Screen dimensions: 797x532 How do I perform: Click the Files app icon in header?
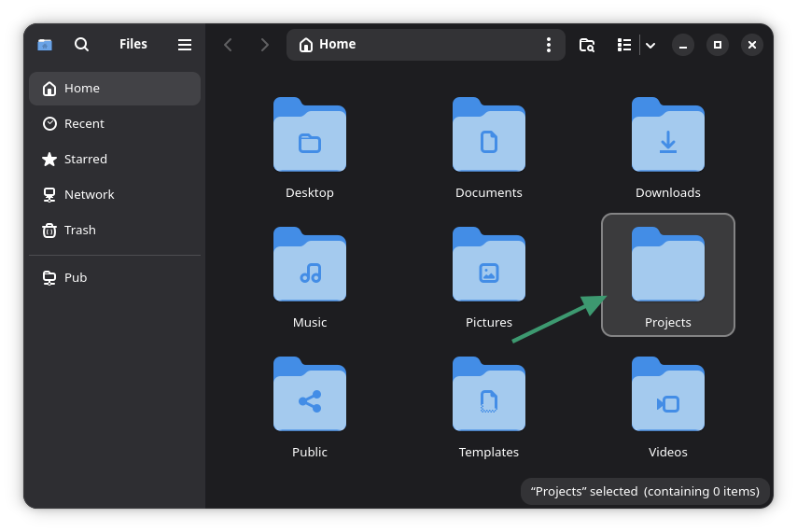click(x=45, y=45)
